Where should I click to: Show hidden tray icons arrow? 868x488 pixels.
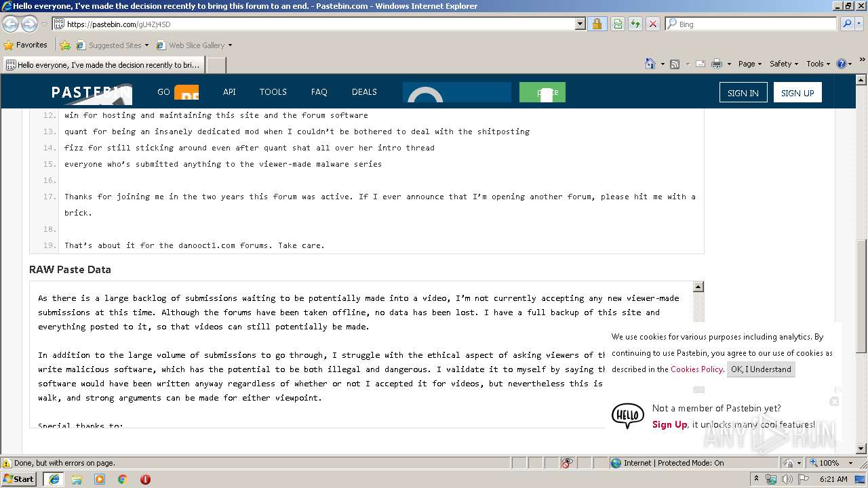756,479
